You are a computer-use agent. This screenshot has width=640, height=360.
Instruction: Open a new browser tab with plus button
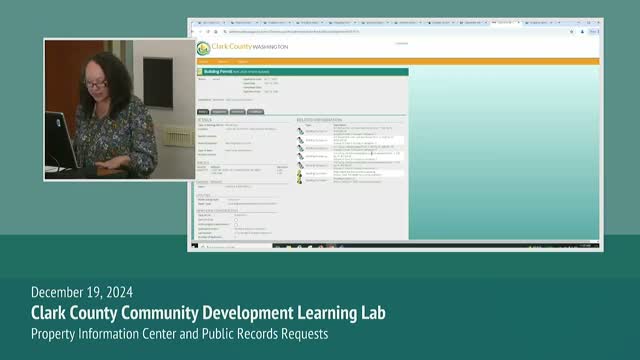pos(559,22)
